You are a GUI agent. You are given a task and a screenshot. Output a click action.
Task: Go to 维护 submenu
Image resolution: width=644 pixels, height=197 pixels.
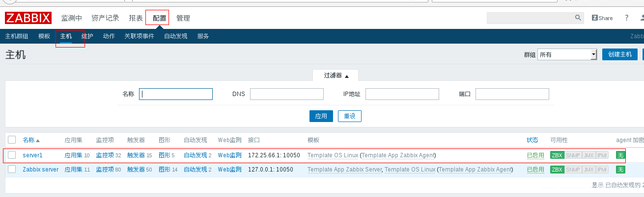87,36
